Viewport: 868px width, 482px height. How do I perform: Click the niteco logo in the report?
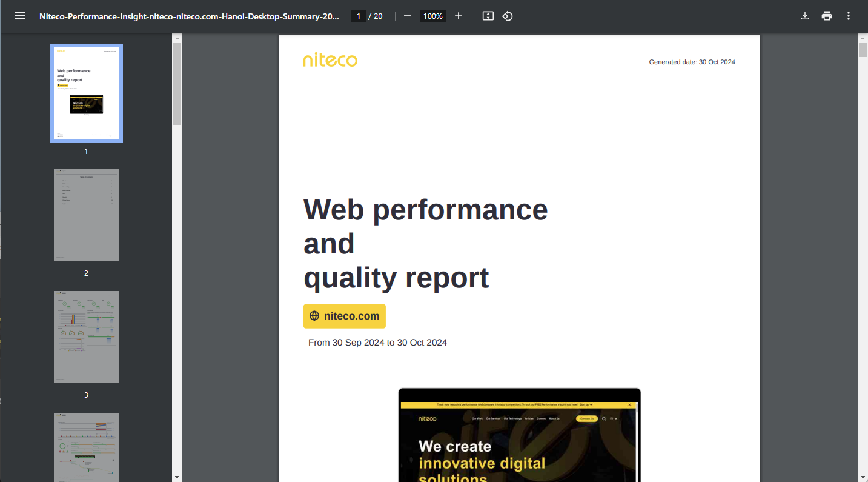point(330,60)
